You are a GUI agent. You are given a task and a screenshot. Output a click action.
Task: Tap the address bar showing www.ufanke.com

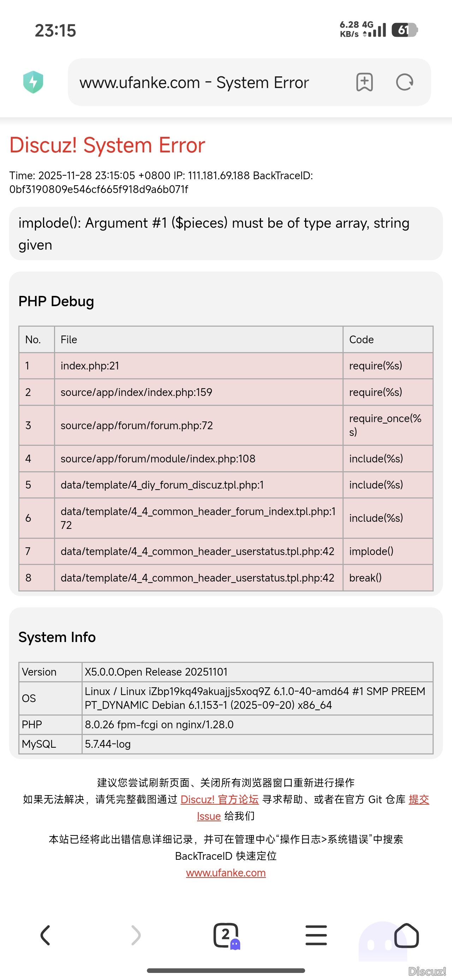194,83
